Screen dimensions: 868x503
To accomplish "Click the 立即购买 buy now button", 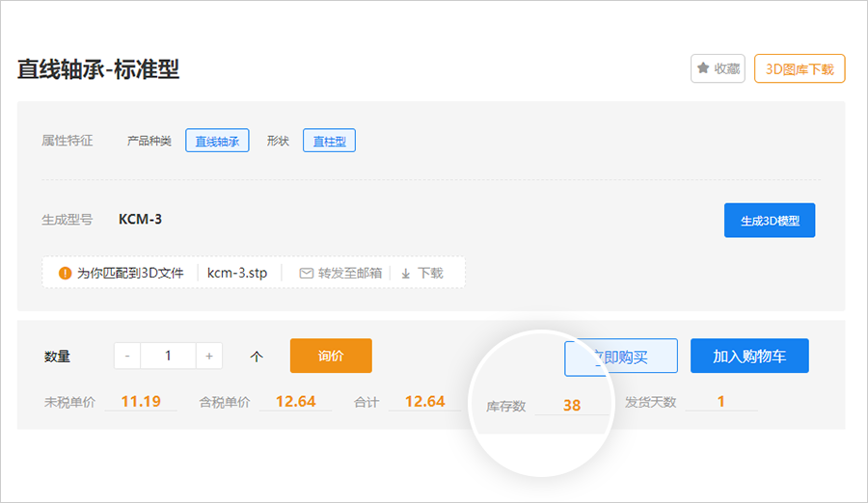I will pyautogui.click(x=621, y=357).
